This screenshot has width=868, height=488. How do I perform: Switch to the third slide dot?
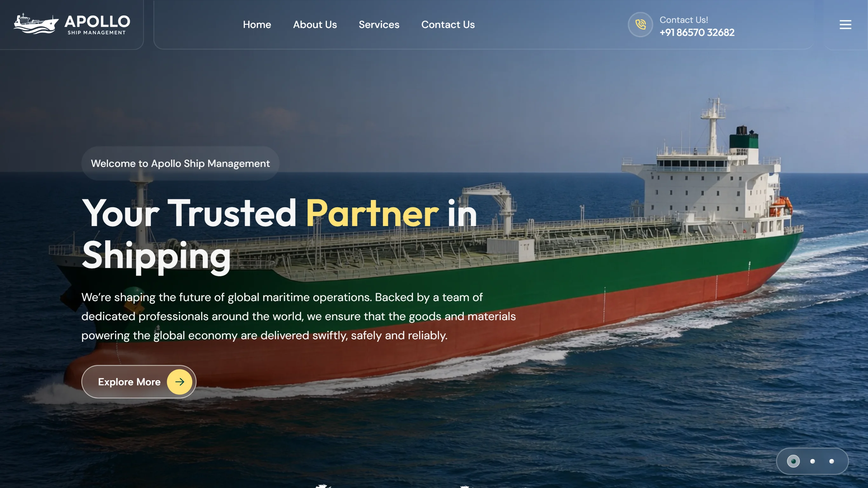pyautogui.click(x=831, y=461)
